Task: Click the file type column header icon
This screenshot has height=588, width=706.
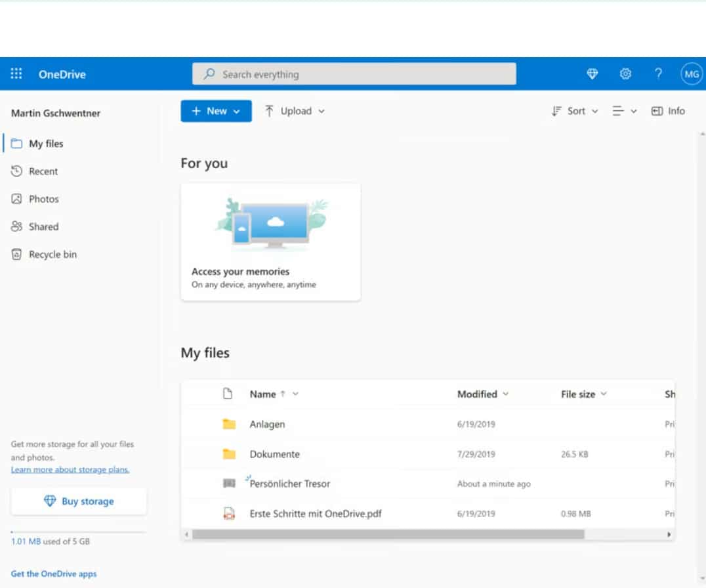Action: click(x=228, y=394)
